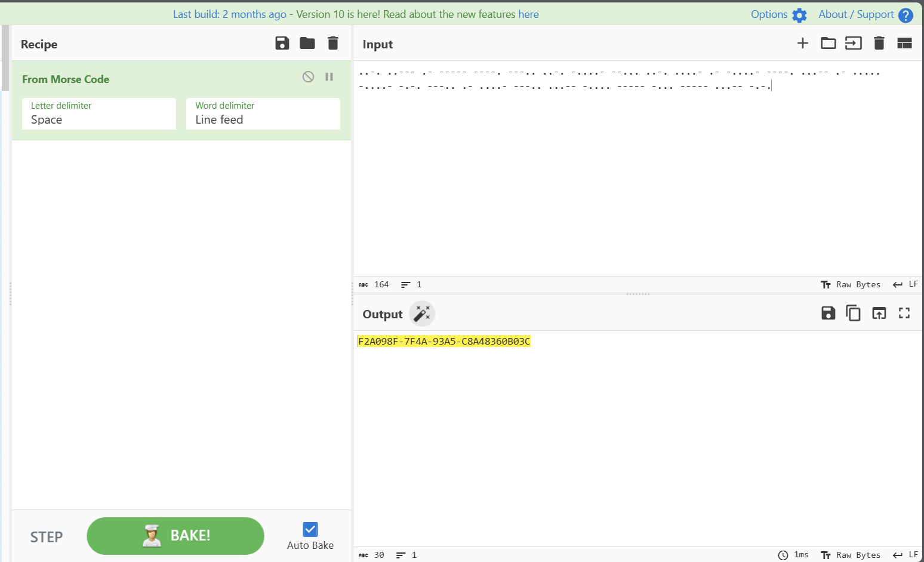The height and width of the screenshot is (562, 924).
Task: Open the Letter delimiter dropdown
Action: (99, 114)
